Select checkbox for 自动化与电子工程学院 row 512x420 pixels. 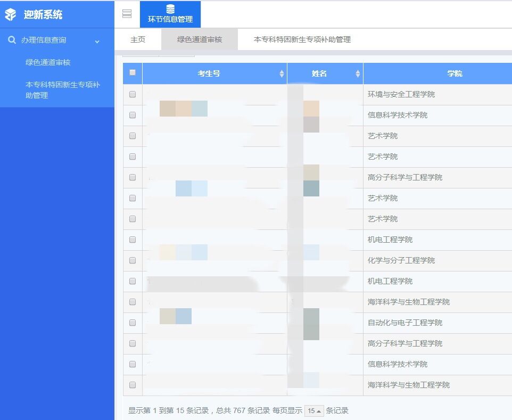pos(133,323)
